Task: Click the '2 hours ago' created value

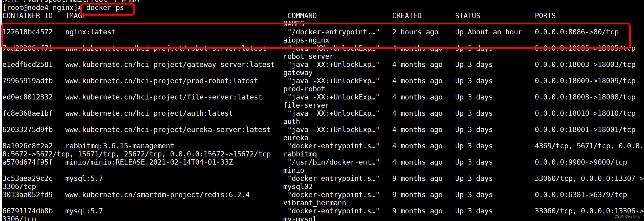Action: 415,32
